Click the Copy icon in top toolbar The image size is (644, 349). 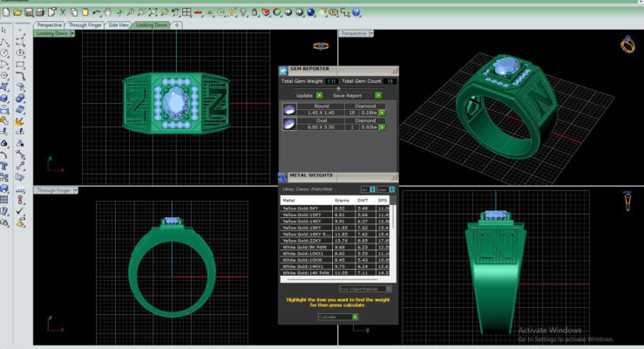point(74,12)
